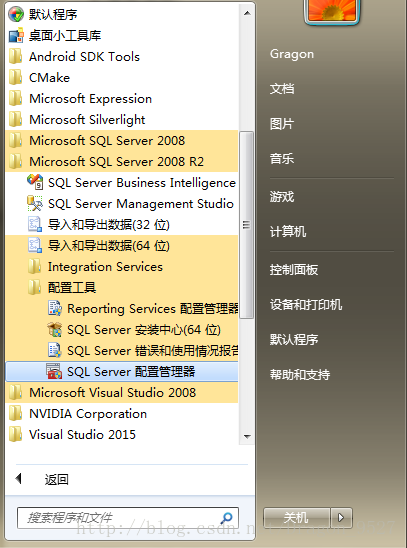Click the 配置工具 folder icon
This screenshot has height=548, width=407.
coord(34,287)
